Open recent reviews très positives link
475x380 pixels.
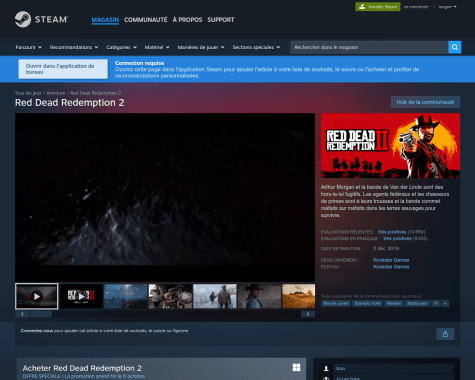(392, 232)
